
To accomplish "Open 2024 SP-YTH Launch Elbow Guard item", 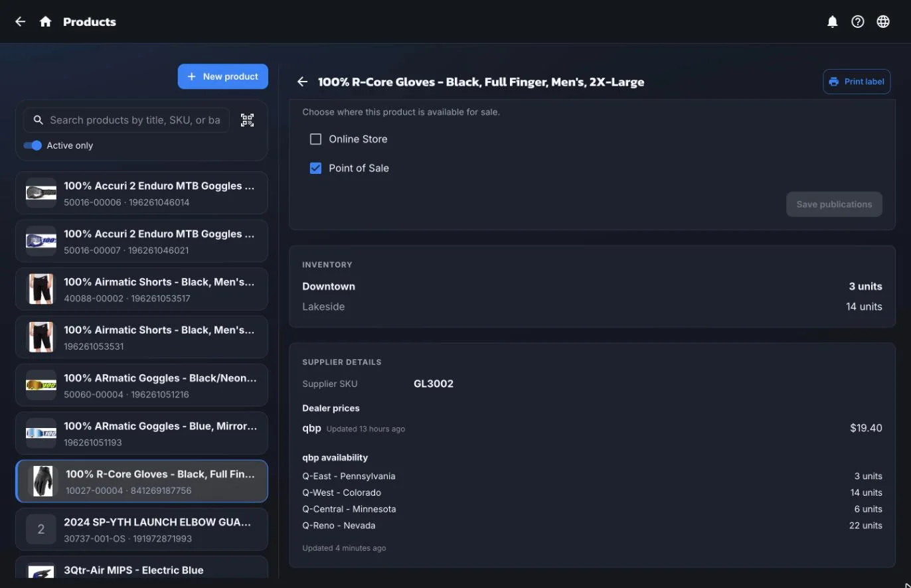I will pyautogui.click(x=141, y=530).
